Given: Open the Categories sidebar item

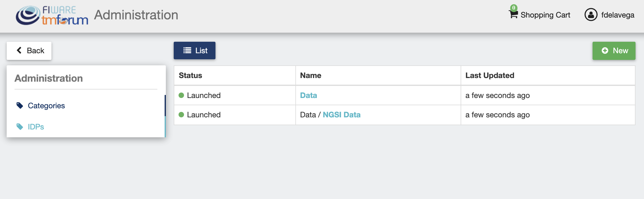Looking at the screenshot, I should [x=86, y=106].
